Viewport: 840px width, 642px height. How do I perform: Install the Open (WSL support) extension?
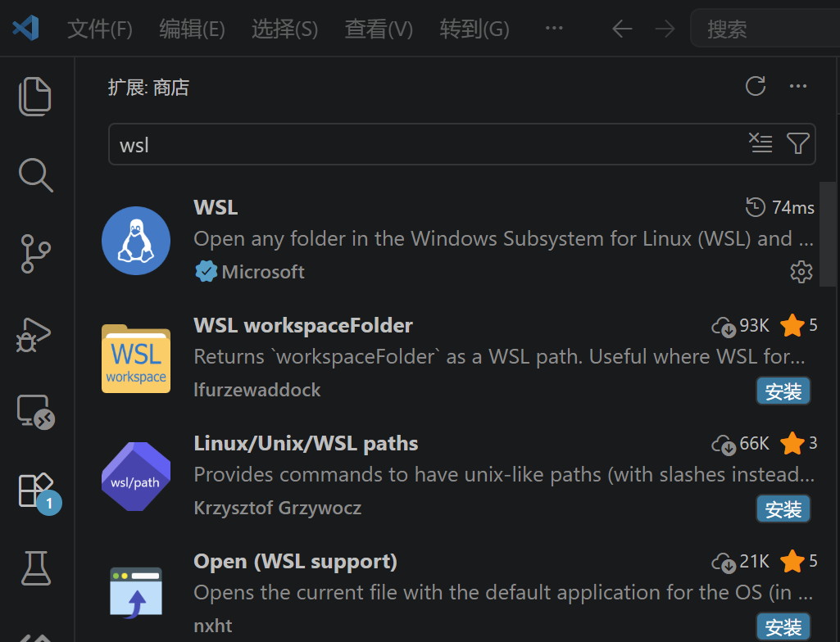pos(783,627)
